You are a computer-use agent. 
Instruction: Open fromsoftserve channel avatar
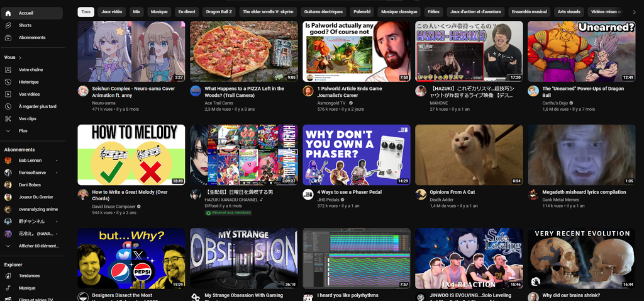point(8,173)
